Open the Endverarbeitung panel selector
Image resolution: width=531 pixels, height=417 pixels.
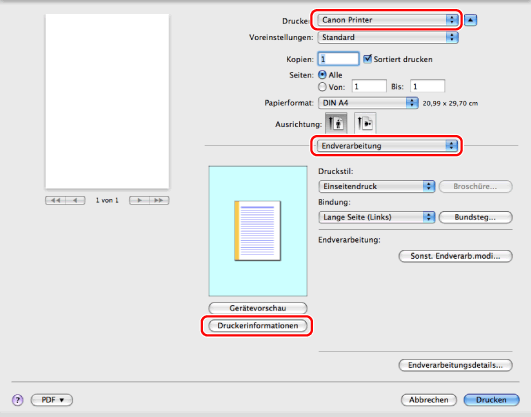(387, 146)
